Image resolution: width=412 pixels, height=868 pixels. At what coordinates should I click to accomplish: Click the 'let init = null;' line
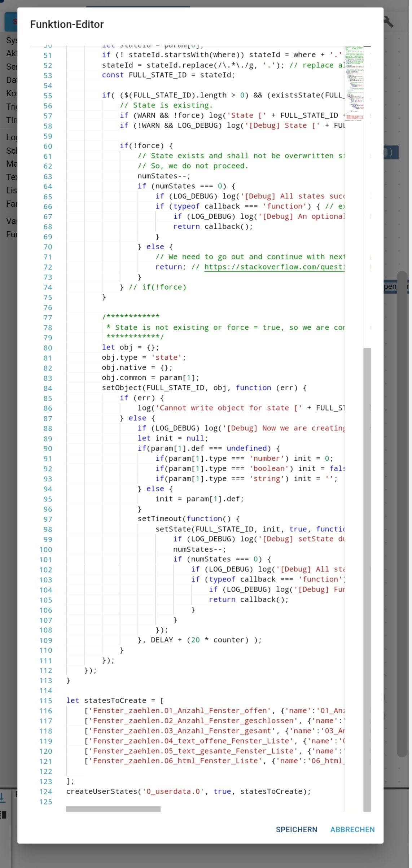coord(173,438)
